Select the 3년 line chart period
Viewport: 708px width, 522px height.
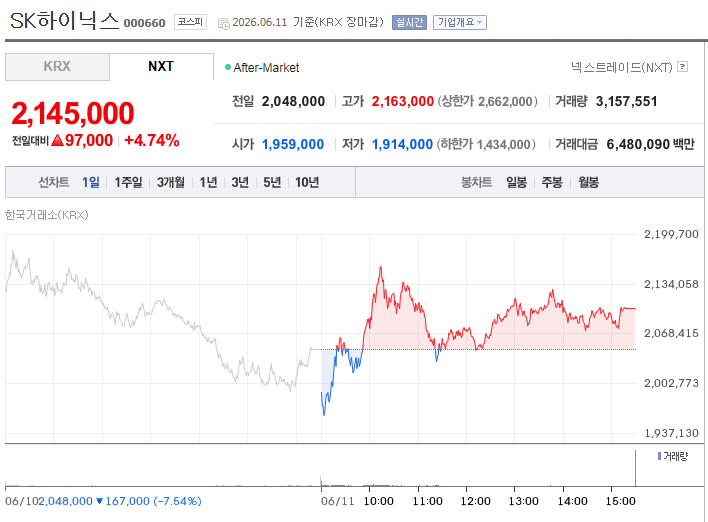[x=240, y=182]
